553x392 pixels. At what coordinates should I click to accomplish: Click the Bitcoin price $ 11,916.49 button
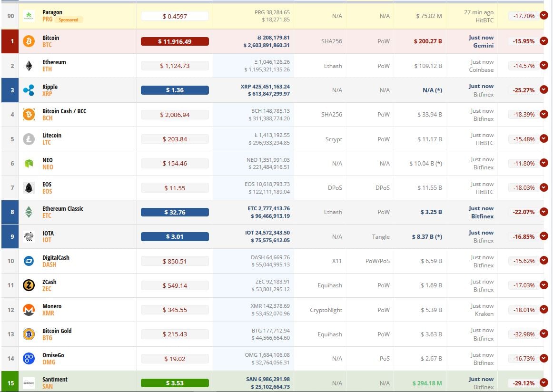(175, 41)
